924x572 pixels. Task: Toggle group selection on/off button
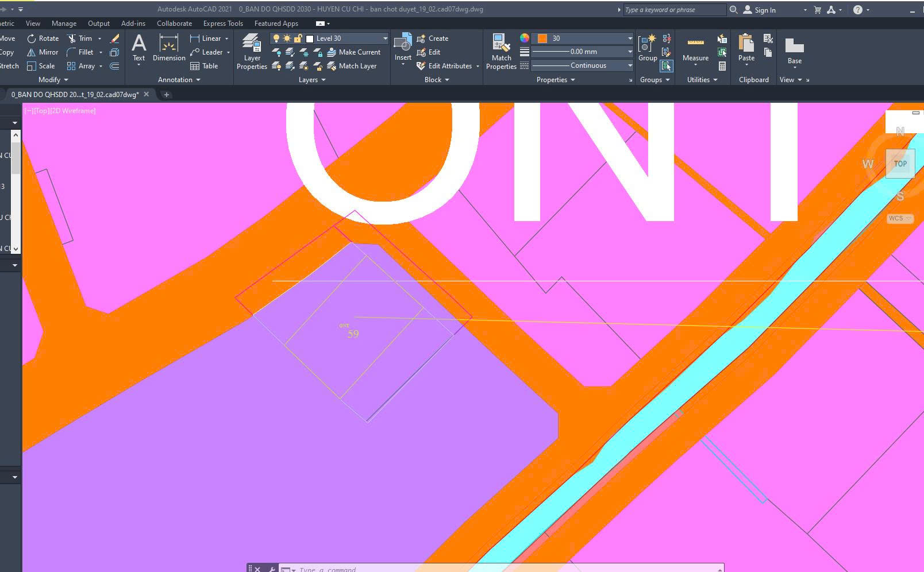point(666,66)
